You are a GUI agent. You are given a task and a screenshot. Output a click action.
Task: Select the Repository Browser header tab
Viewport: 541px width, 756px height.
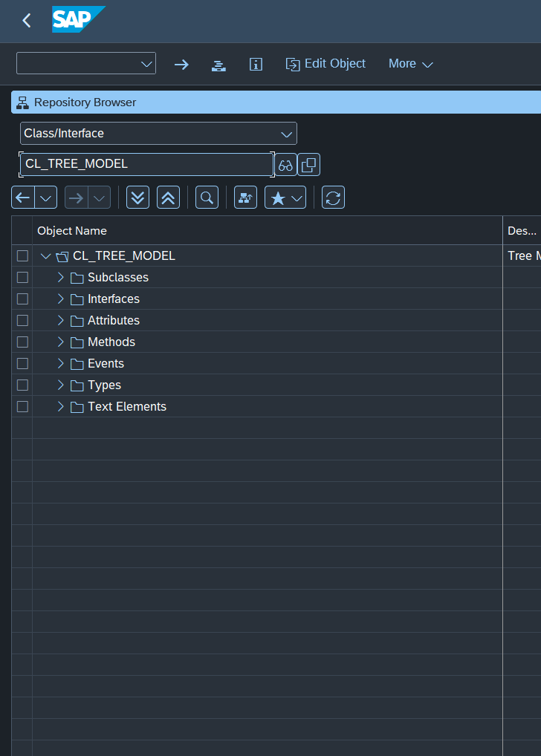coord(85,102)
